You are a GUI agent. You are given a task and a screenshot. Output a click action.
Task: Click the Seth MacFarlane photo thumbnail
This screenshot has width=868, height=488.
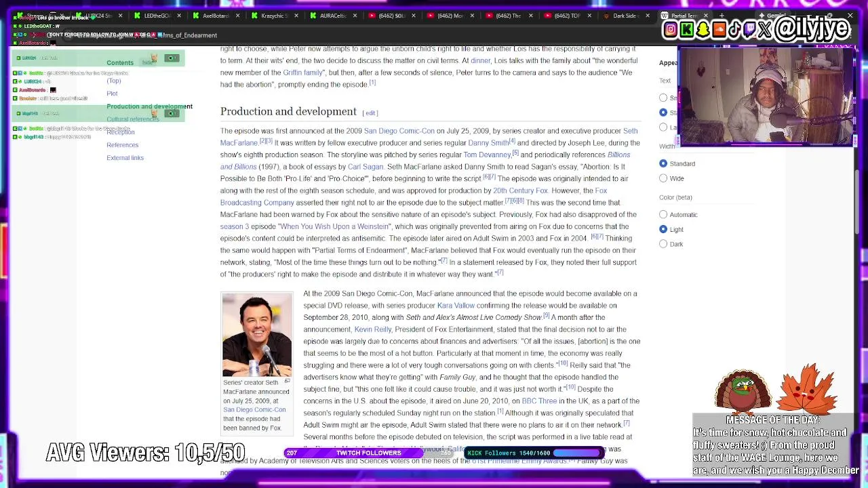click(257, 335)
